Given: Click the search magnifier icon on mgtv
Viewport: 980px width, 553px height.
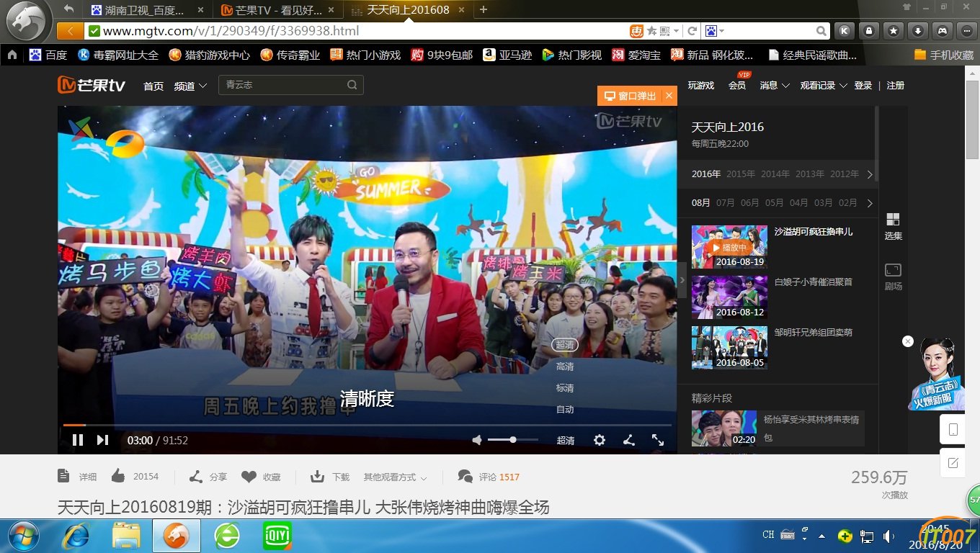Looking at the screenshot, I should (352, 85).
